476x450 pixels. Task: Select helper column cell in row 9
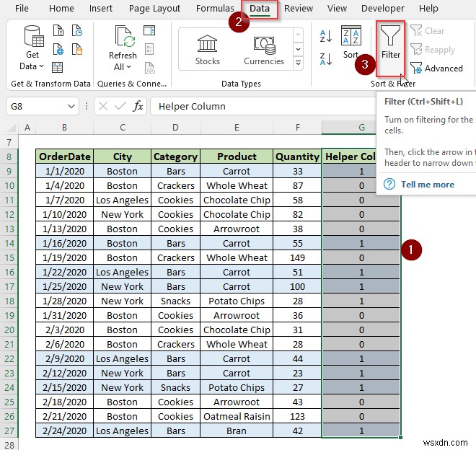point(349,171)
